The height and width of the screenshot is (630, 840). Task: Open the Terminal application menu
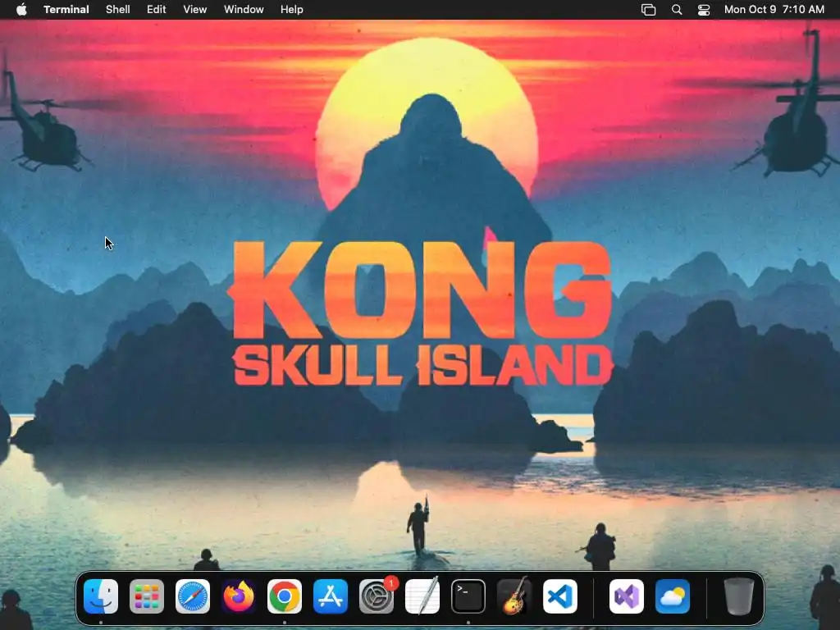66,10
